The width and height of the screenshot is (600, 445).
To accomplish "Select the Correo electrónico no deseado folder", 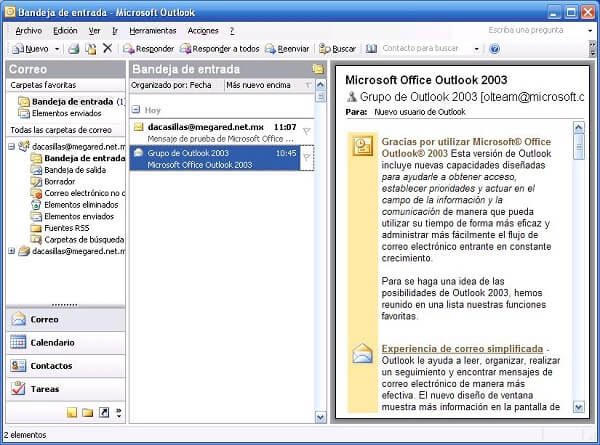I will tap(78, 193).
